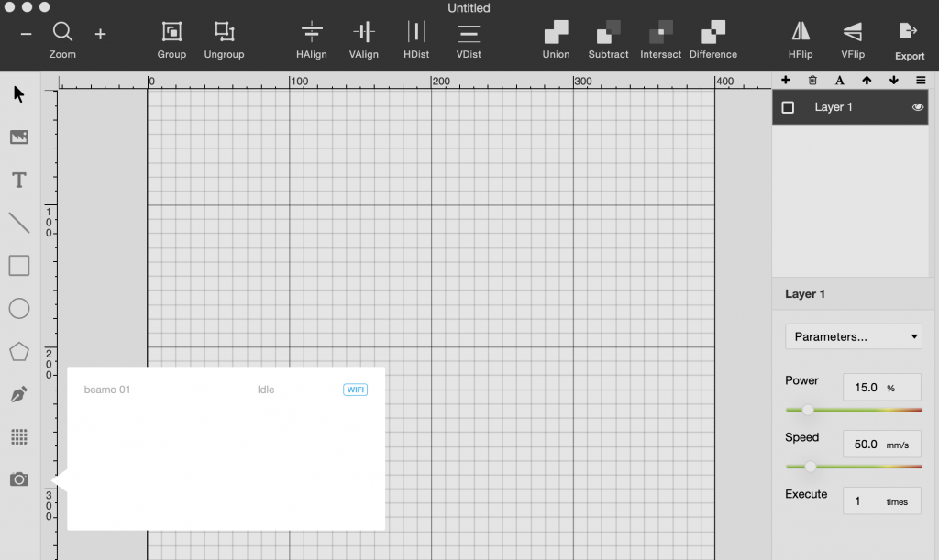The width and height of the screenshot is (939, 560).
Task: Select the Text tool
Action: pyautogui.click(x=18, y=180)
